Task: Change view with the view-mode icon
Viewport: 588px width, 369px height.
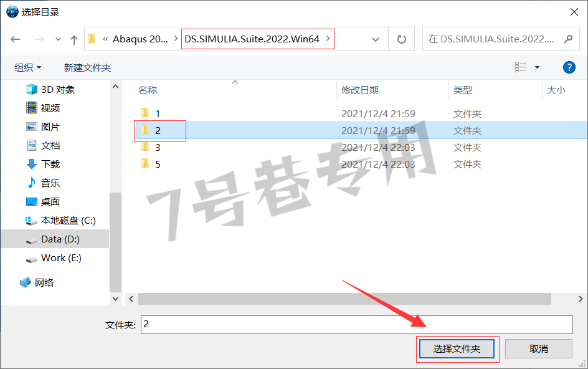Action: pos(521,67)
